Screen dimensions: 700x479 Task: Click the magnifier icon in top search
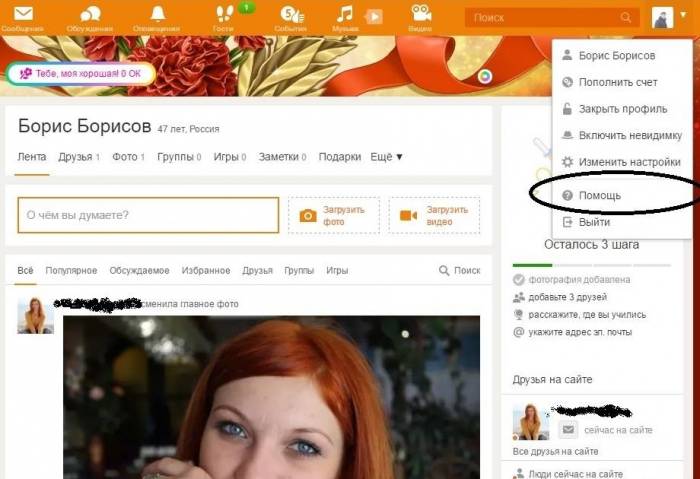pos(625,17)
